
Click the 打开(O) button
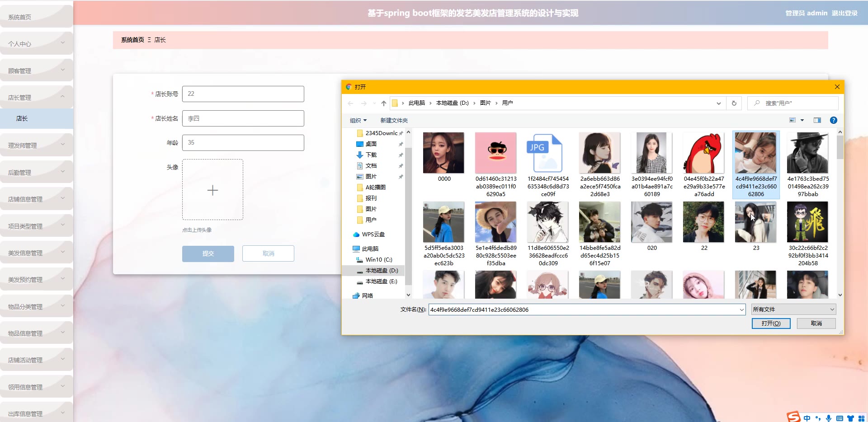coord(771,324)
